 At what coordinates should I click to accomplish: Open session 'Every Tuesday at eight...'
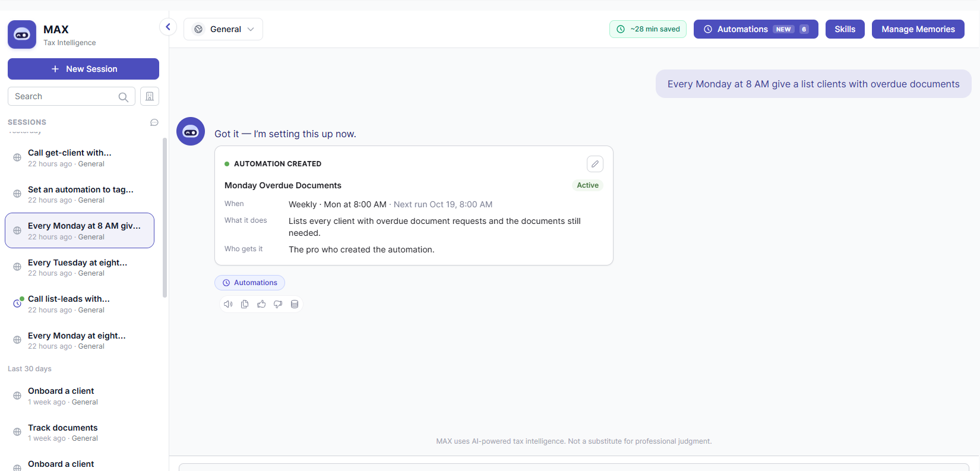[x=80, y=267]
